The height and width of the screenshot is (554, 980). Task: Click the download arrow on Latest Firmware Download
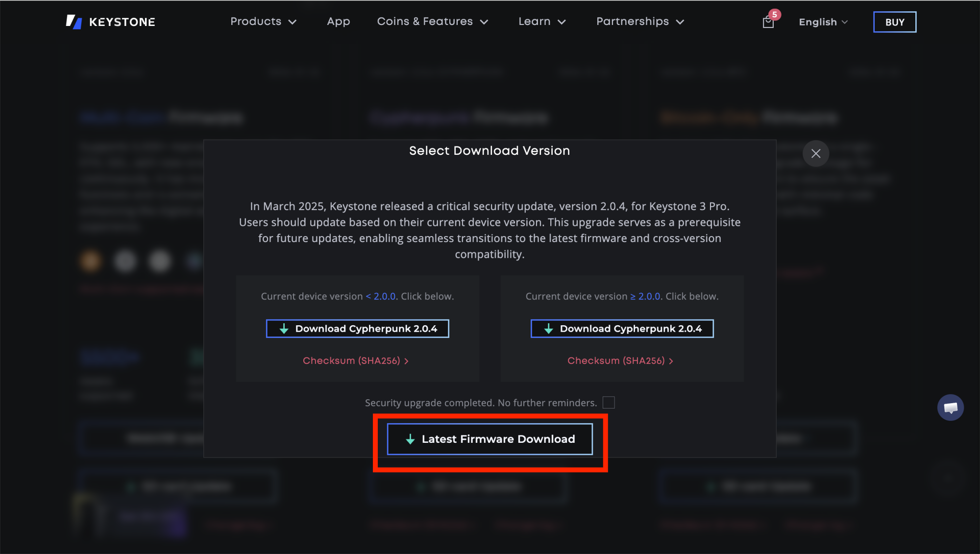click(x=410, y=439)
